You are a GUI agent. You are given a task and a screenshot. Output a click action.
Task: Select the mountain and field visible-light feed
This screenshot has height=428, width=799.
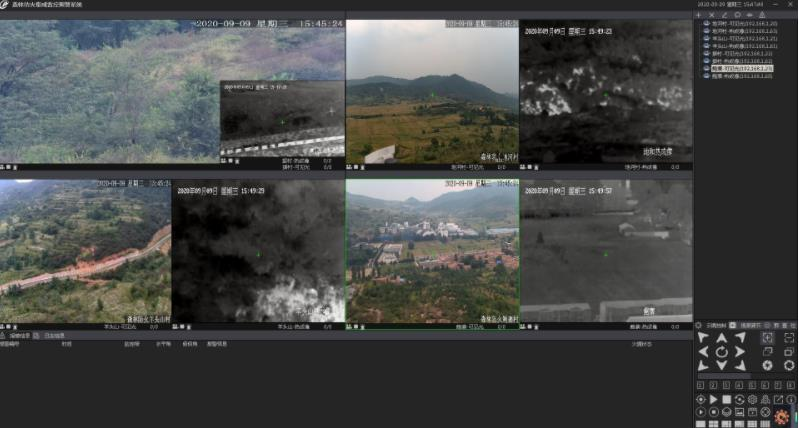[x=432, y=92]
